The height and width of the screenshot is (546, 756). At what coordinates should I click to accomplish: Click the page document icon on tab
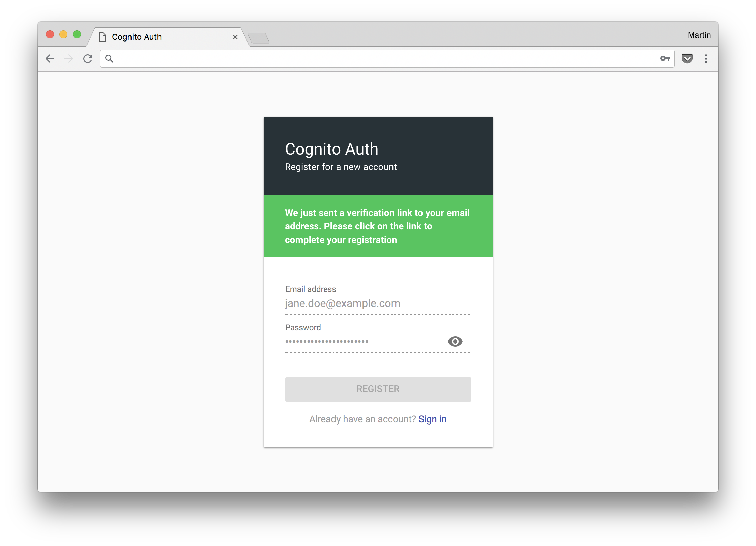pos(103,37)
